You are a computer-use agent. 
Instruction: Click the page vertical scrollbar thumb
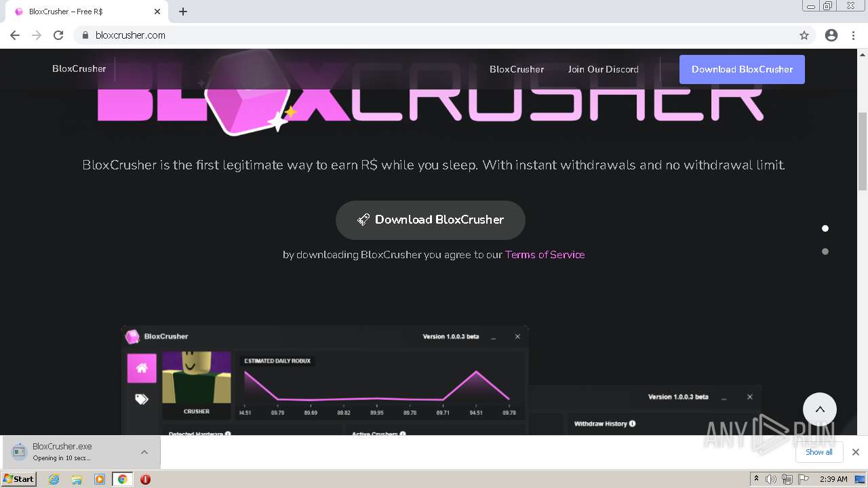pyautogui.click(x=863, y=152)
